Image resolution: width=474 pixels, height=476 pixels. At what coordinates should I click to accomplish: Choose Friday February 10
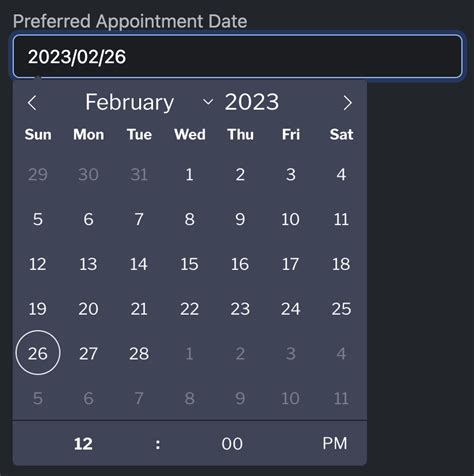pyautogui.click(x=290, y=219)
